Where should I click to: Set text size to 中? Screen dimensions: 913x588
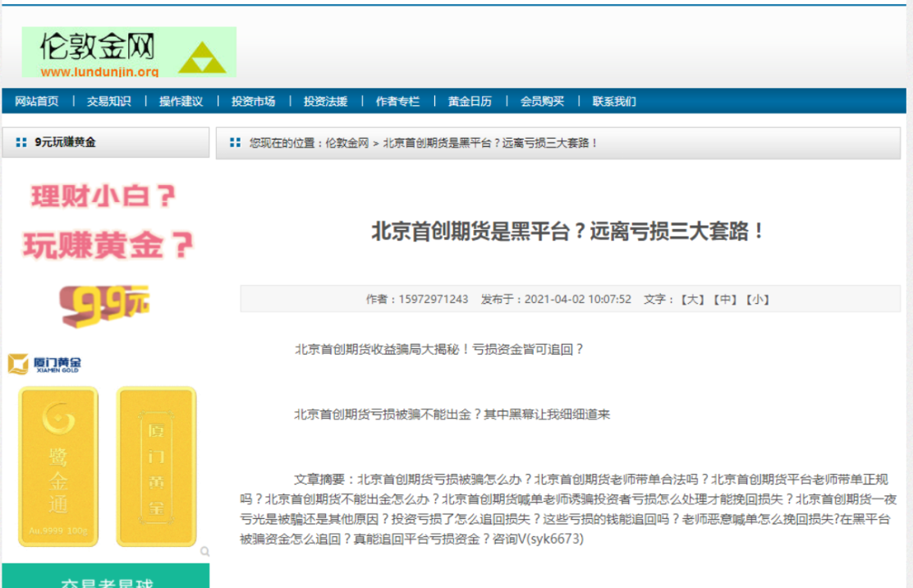tap(726, 299)
